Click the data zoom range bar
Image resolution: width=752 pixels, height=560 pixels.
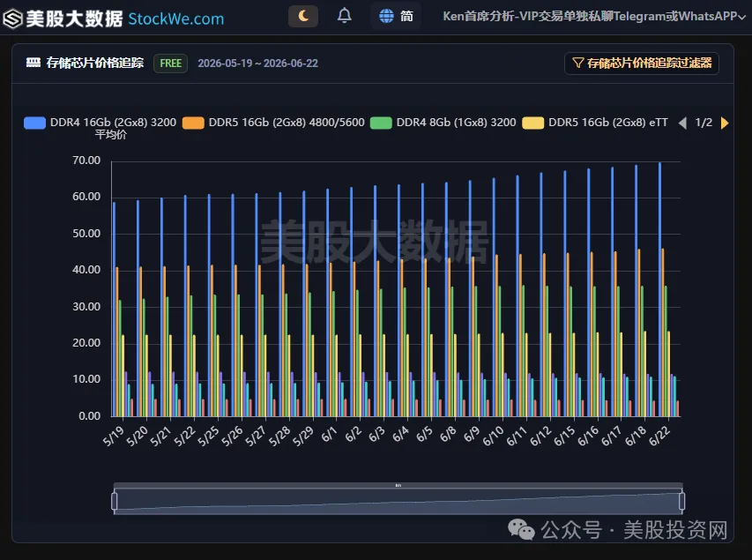tap(398, 501)
